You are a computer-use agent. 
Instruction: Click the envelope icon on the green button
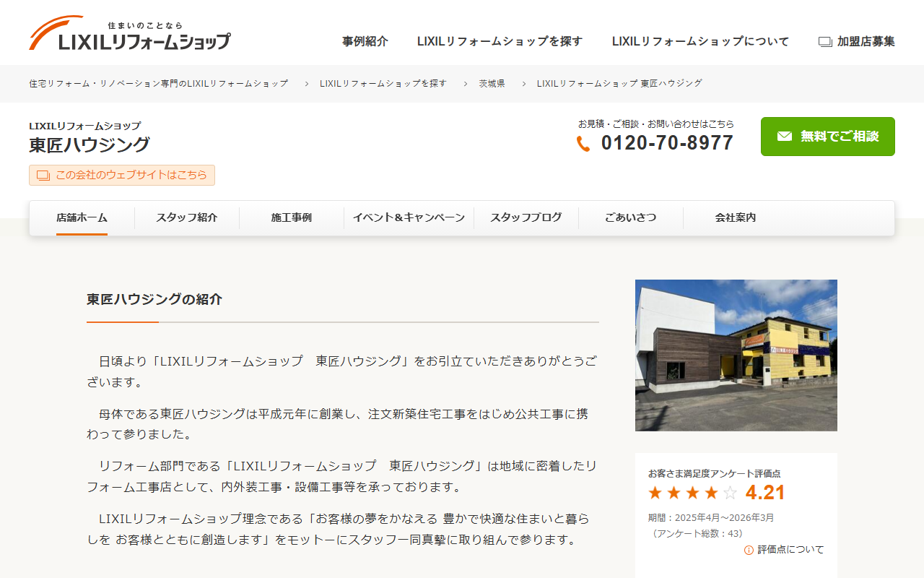pos(785,137)
